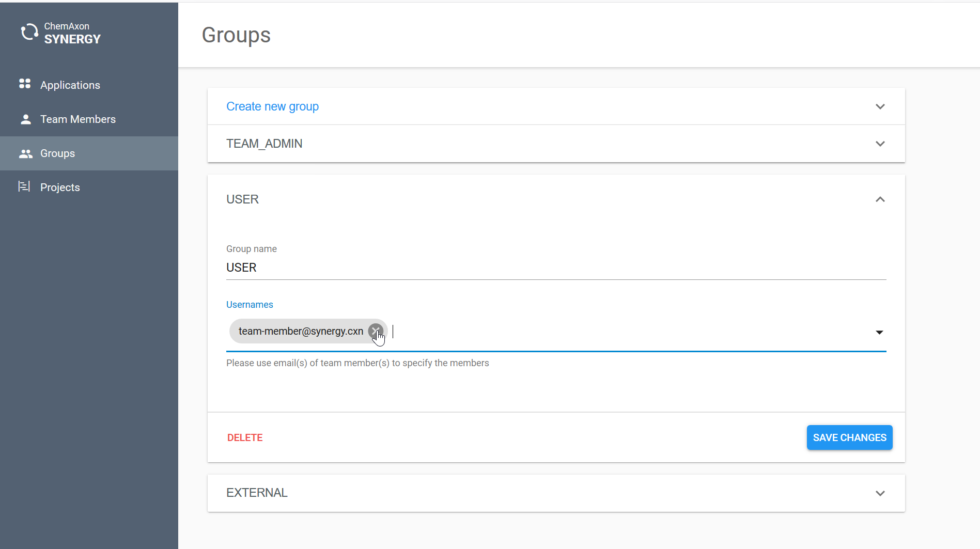Select the team-member@synergy.cxn chip
Viewport: 980px width, 549px height.
coord(300,331)
